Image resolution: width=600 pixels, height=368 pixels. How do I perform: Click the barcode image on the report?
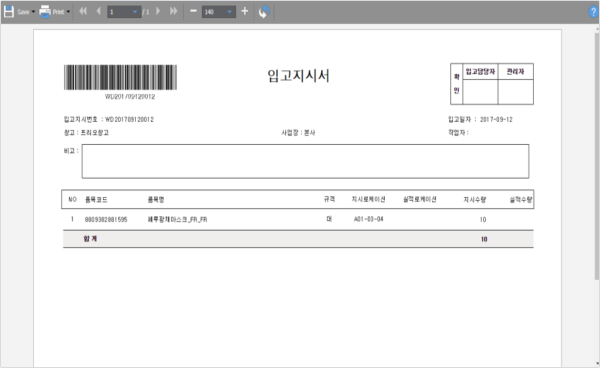point(120,77)
